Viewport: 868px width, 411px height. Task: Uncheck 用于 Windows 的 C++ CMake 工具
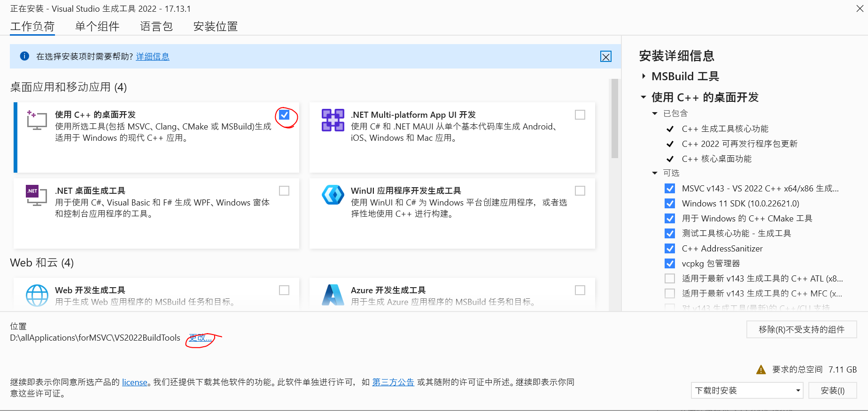point(670,219)
